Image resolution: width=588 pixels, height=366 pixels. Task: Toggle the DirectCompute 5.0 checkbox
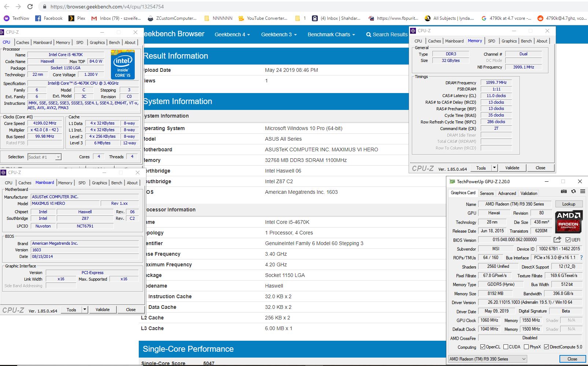(546, 347)
